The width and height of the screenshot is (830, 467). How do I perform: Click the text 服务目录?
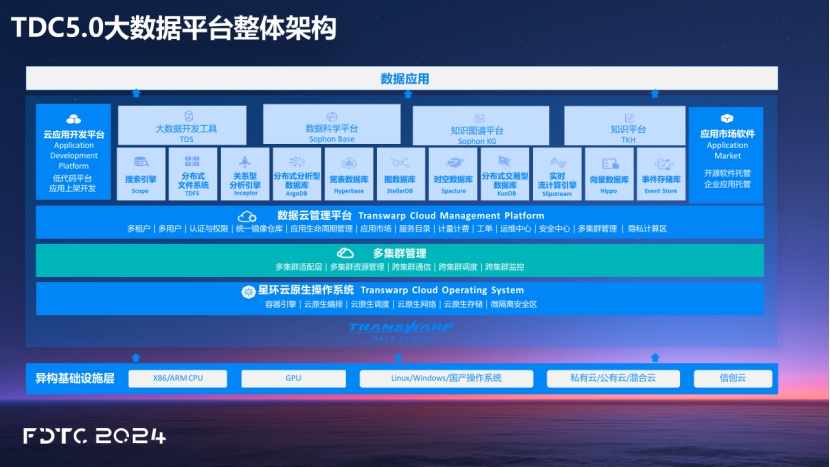(x=414, y=229)
